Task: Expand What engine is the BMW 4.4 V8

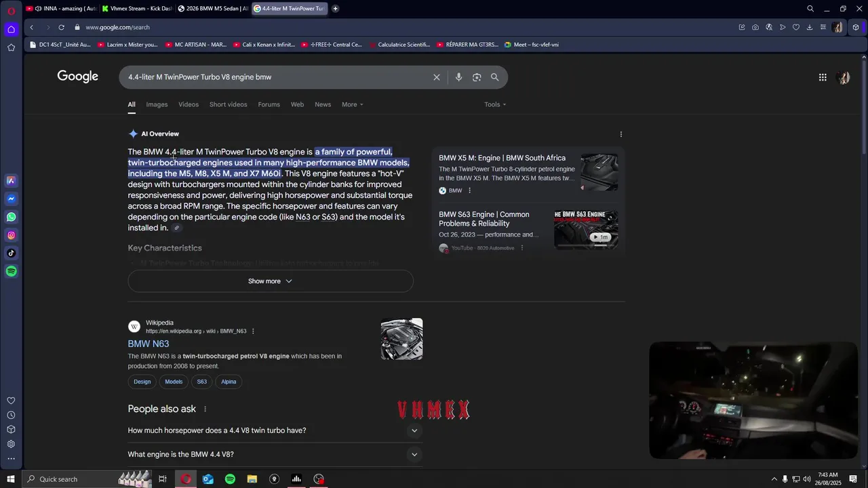Action: click(x=275, y=454)
